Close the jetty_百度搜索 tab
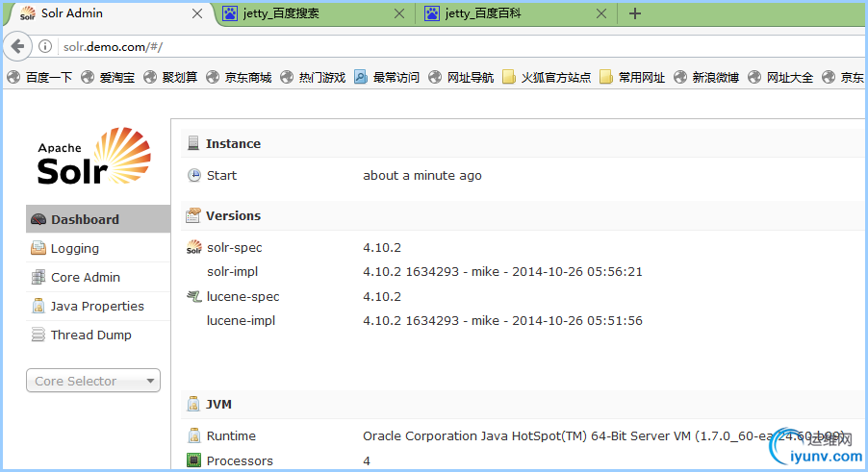 click(x=399, y=13)
